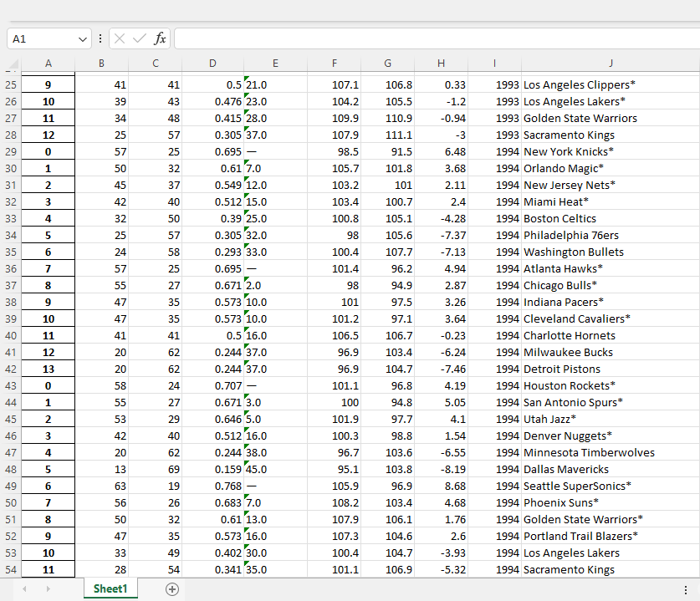Screen dimensions: 700x601
Task: Click the Chicago Bulls* cell
Action: [611, 286]
